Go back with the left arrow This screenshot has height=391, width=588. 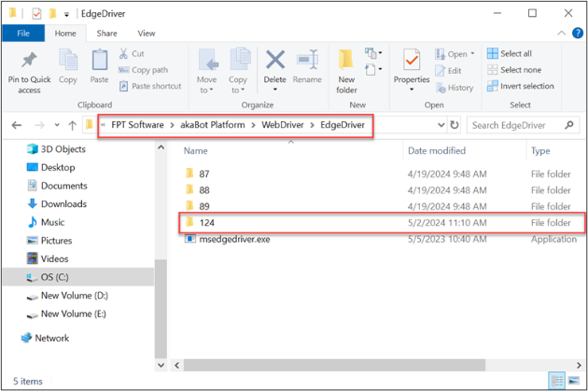[x=17, y=125]
